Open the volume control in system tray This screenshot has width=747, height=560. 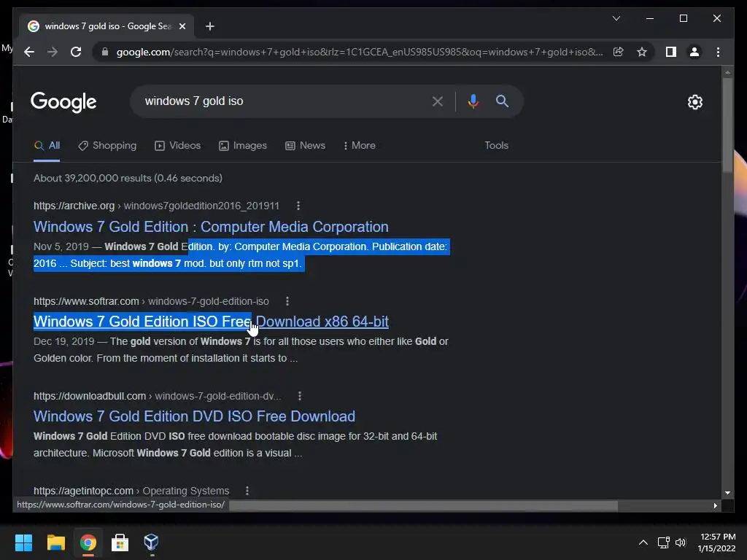click(x=681, y=542)
